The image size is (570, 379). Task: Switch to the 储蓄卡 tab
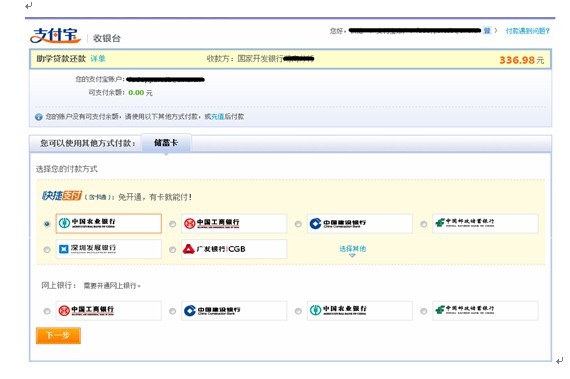click(x=166, y=143)
